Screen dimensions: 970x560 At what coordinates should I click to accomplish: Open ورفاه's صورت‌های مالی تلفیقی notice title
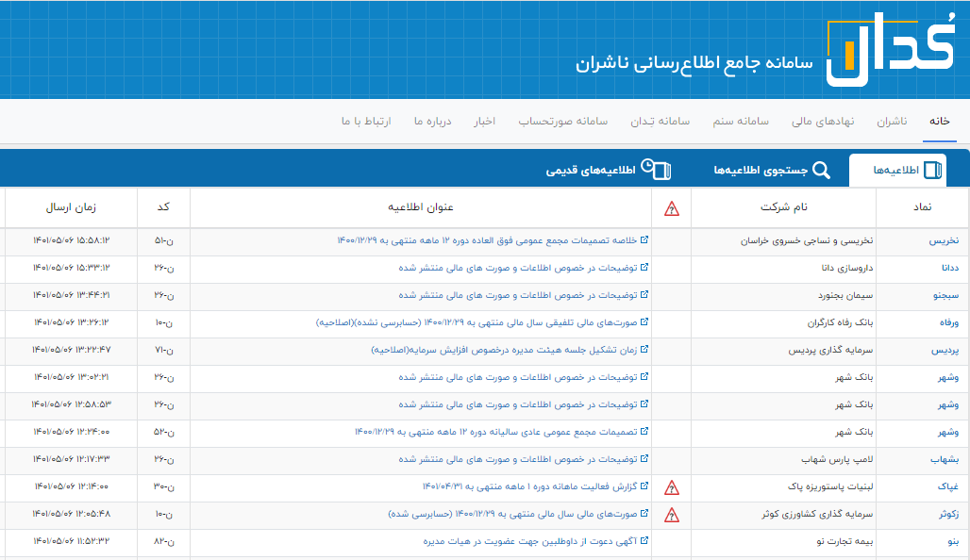coord(477,322)
